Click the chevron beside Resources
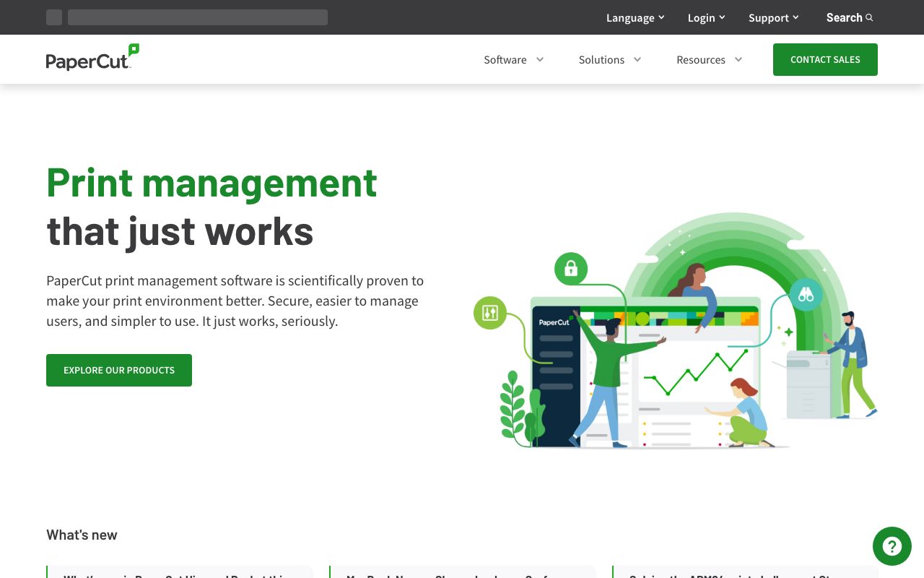Screen dimensions: 924x578 (x=738, y=60)
